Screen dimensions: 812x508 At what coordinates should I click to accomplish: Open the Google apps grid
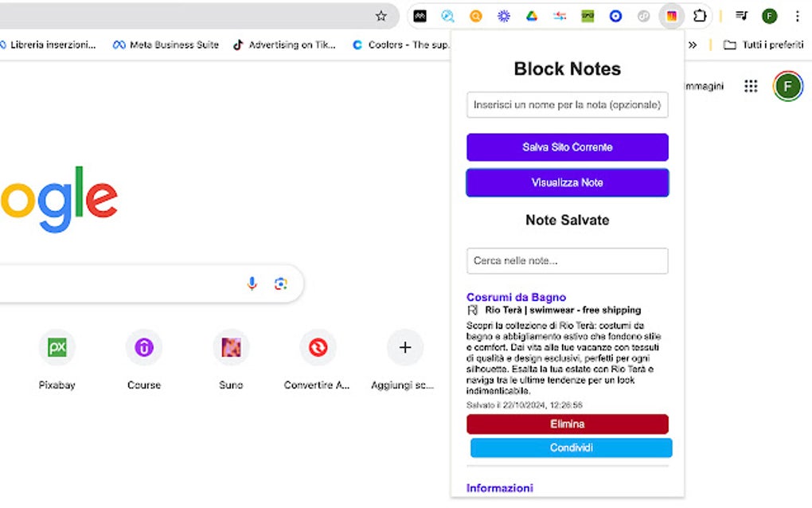pos(750,86)
